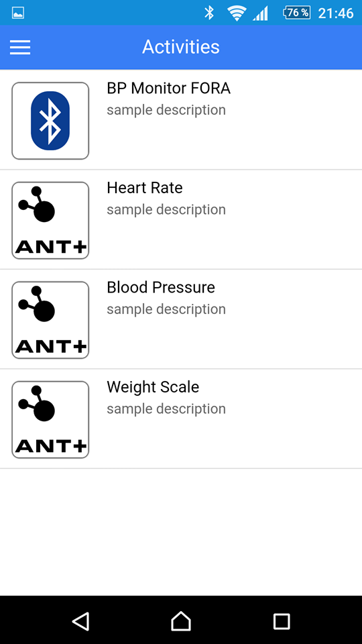Tap the Android back navigation button

click(x=81, y=621)
